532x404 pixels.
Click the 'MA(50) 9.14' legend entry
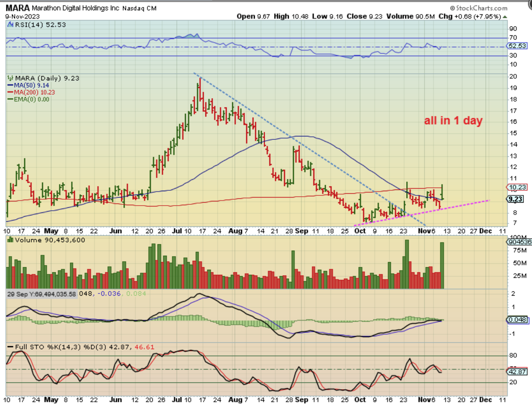28,85
